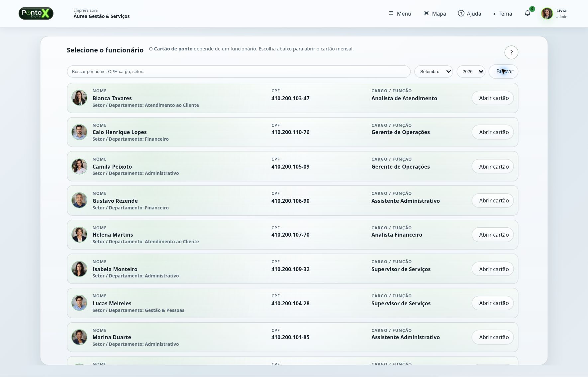The width and height of the screenshot is (588, 377).
Task: Click Lucas Meireles's profile photo
Action: (x=79, y=303)
